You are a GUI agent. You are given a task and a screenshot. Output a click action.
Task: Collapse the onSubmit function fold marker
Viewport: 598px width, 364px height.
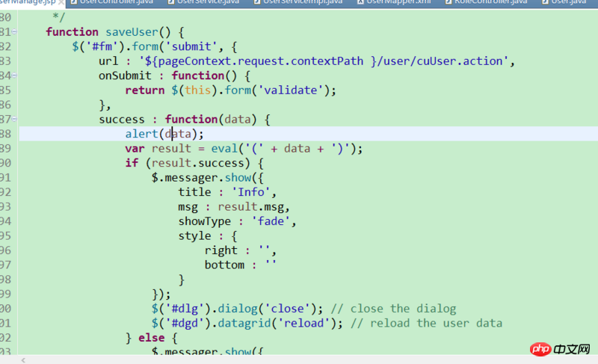[14, 75]
